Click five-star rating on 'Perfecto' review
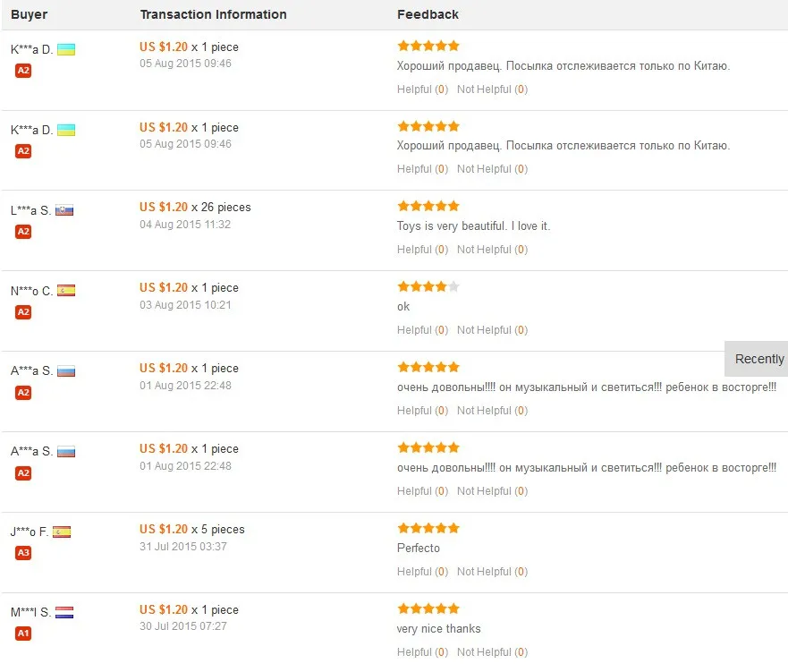 (x=428, y=528)
